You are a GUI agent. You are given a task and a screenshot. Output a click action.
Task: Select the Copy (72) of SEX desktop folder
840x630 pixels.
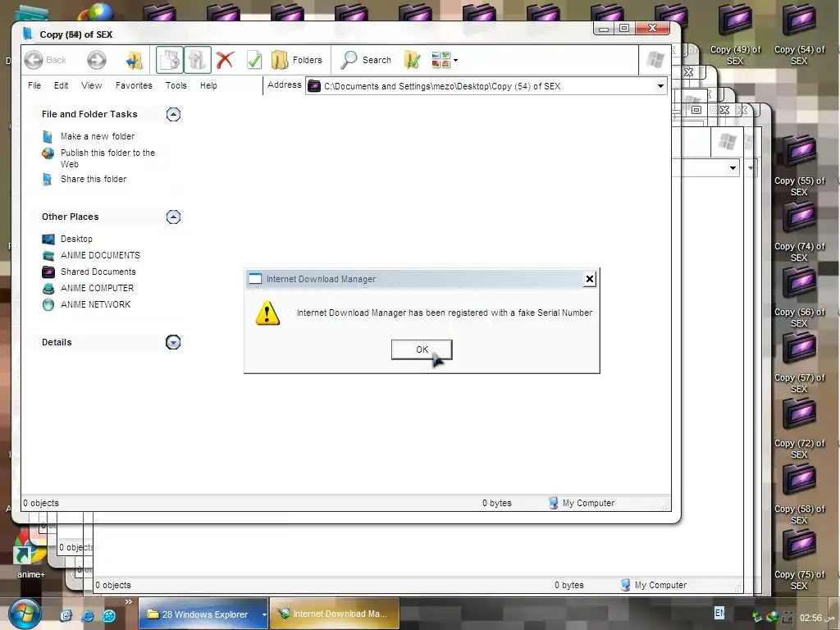pos(799,428)
